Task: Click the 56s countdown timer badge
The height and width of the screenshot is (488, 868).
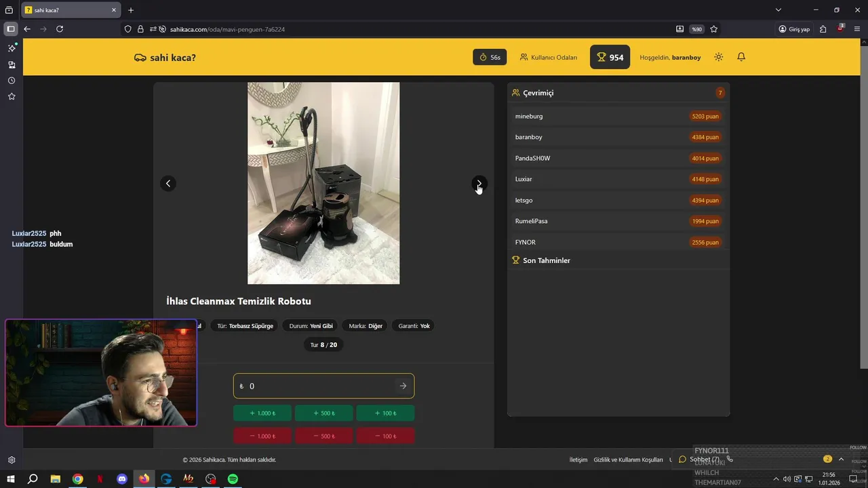Action: pos(490,57)
